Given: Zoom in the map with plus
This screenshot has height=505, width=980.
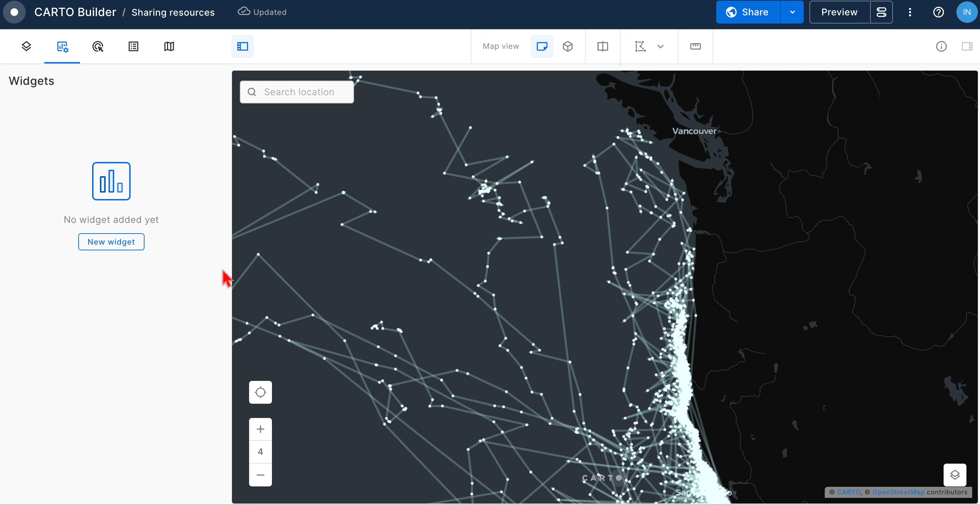Looking at the screenshot, I should click(260, 429).
